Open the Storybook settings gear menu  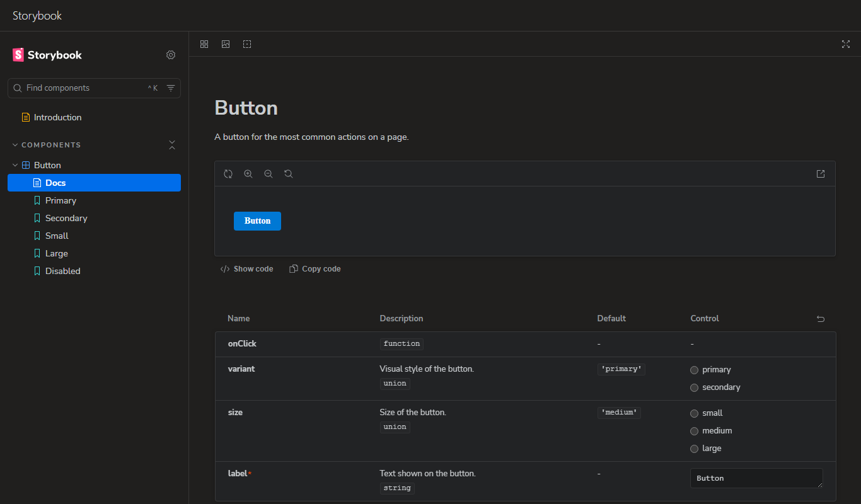171,55
